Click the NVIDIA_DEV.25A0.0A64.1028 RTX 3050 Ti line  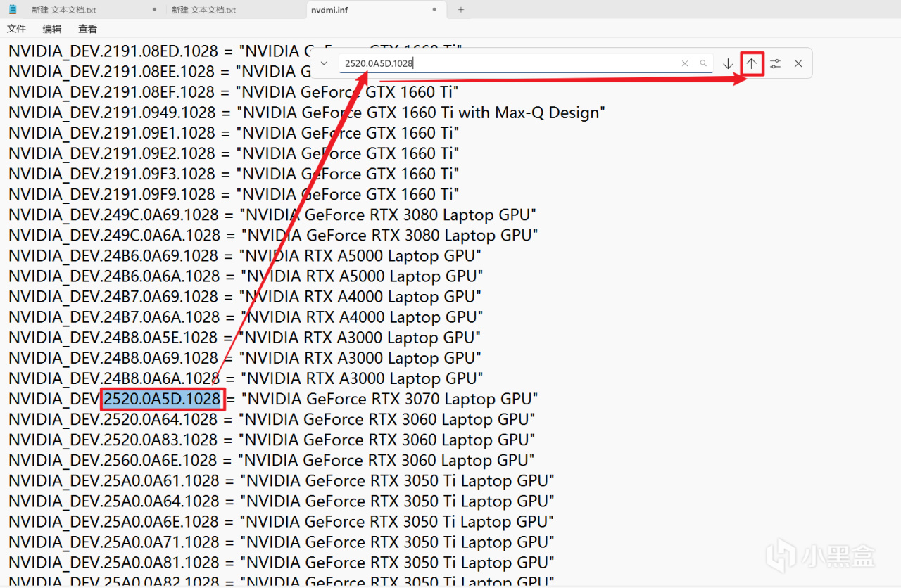click(282, 501)
